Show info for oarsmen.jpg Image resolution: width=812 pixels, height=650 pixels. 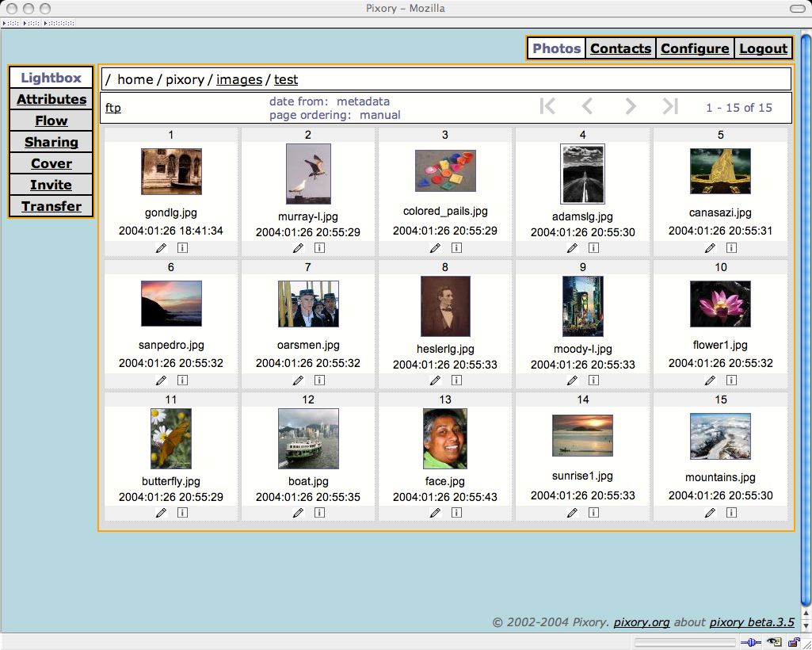point(319,380)
